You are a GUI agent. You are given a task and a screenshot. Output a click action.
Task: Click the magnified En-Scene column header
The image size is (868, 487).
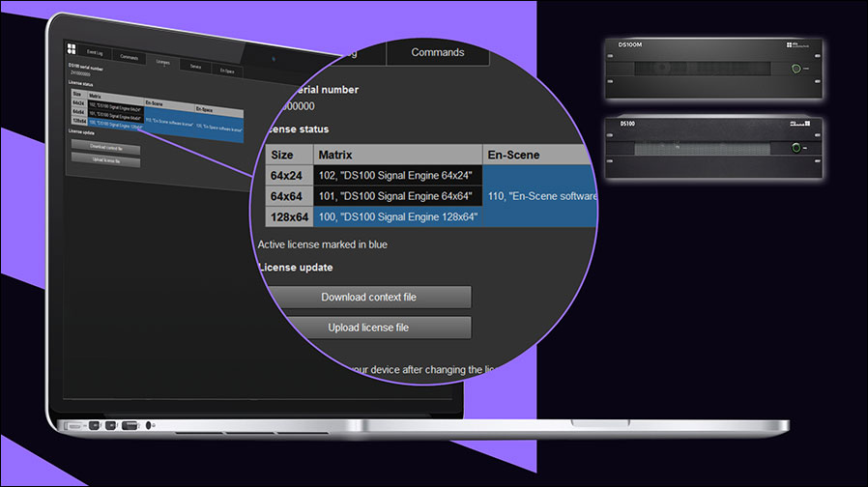coord(537,155)
